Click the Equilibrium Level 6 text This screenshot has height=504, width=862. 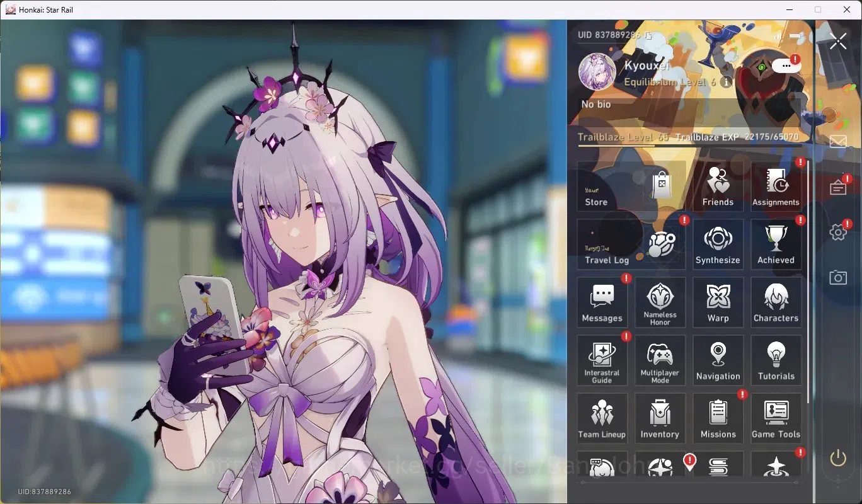click(x=670, y=83)
